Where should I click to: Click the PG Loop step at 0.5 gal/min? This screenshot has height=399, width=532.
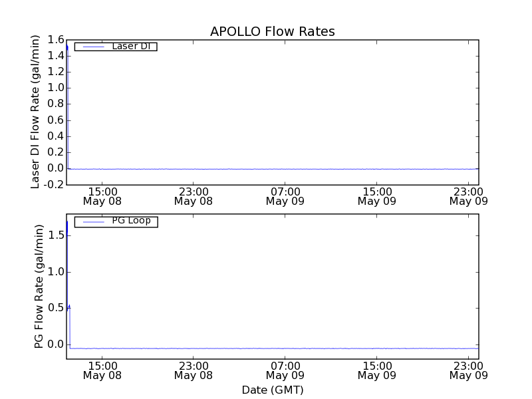tap(69, 308)
